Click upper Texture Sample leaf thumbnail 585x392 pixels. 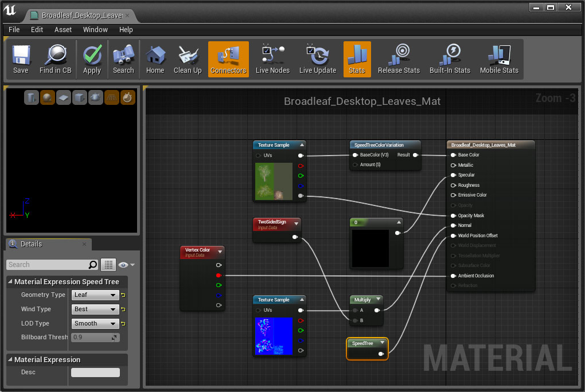(274, 181)
